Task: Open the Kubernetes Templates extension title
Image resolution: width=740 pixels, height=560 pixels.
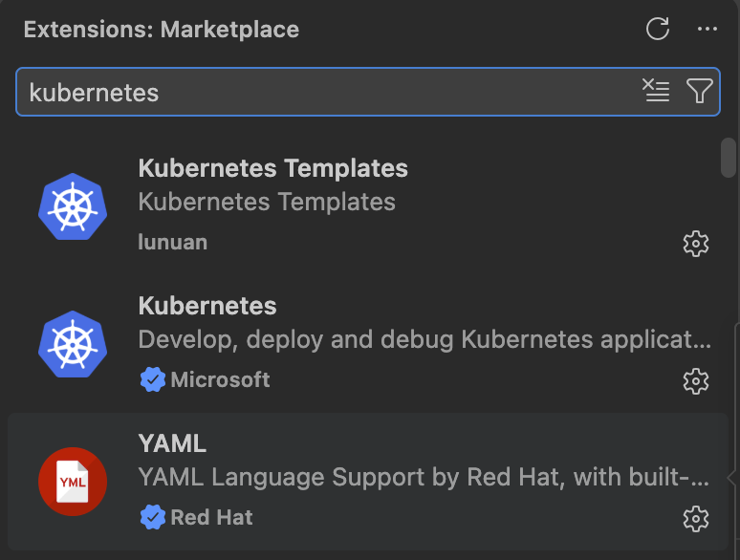Action: pos(272,168)
